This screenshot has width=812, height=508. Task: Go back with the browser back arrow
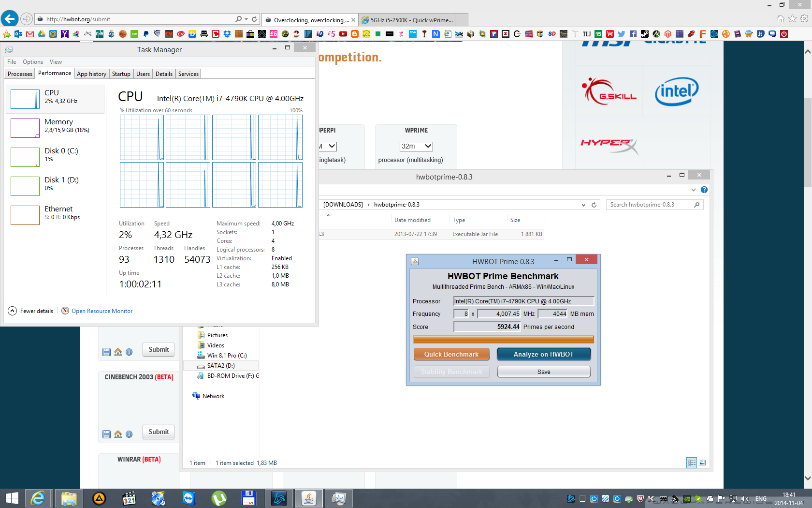[10, 19]
